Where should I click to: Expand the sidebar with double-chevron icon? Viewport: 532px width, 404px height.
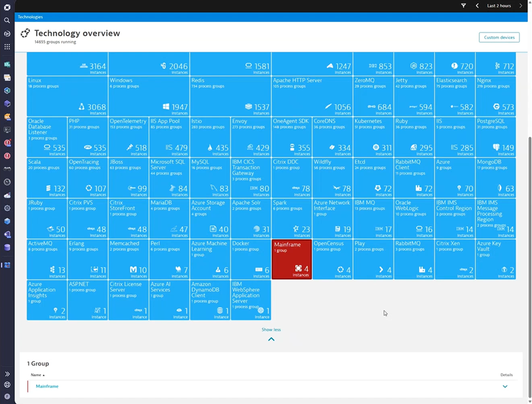tap(7, 374)
